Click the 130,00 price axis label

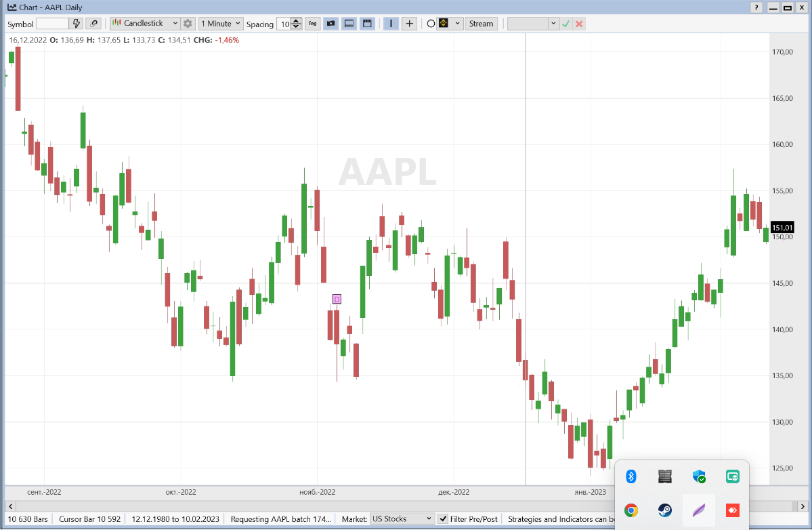782,422
